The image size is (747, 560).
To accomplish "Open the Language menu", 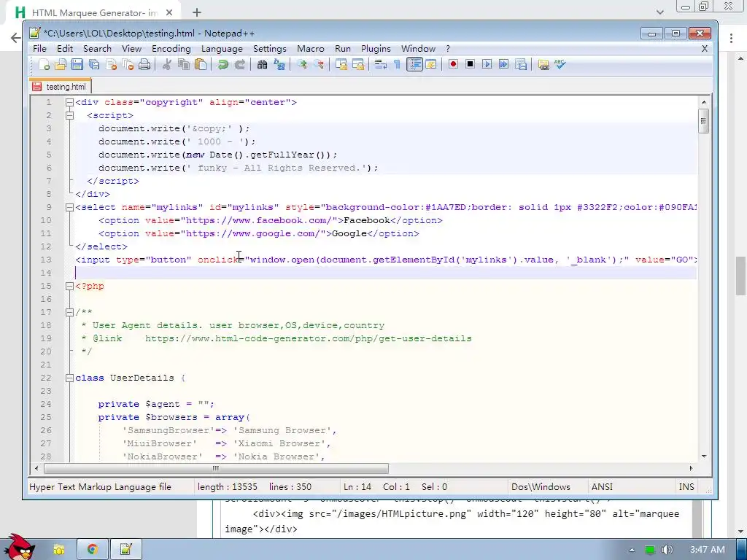I will pos(222,49).
